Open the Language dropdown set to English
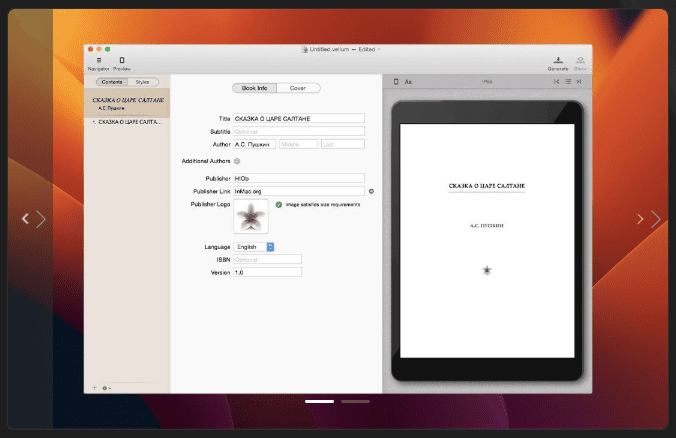The height and width of the screenshot is (438, 676). click(254, 247)
